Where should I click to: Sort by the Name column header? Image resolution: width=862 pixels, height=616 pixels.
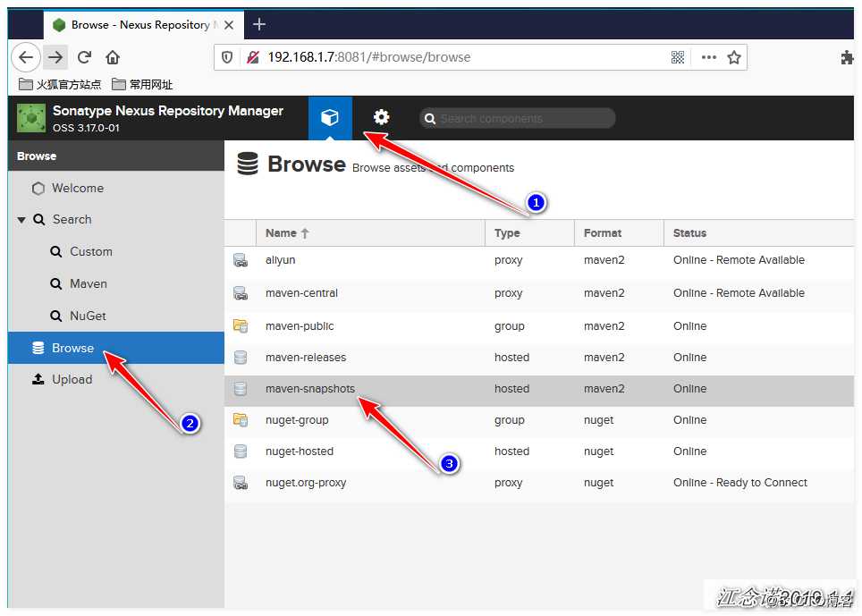tap(370, 233)
